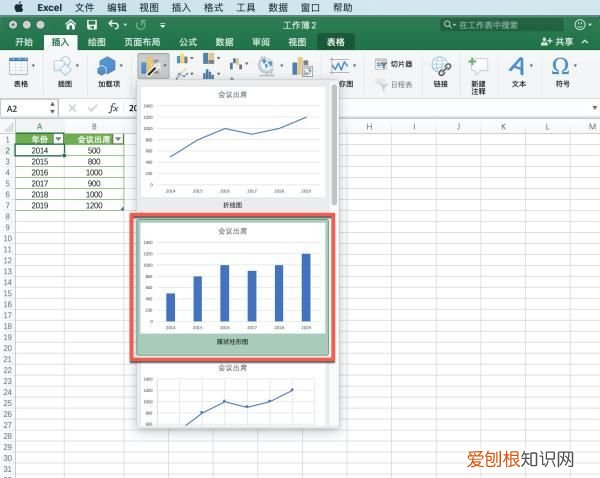
Task: Expand the 符号 dropdown arrow
Action: pyautogui.click(x=575, y=66)
